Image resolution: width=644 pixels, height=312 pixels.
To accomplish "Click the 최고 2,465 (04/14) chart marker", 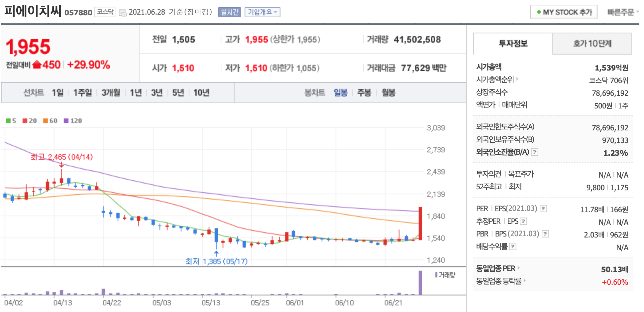I will pos(62,157).
